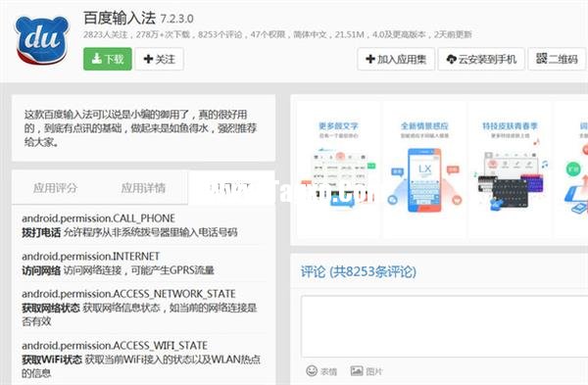Click the 图片 picture icon below comment box

367,371
